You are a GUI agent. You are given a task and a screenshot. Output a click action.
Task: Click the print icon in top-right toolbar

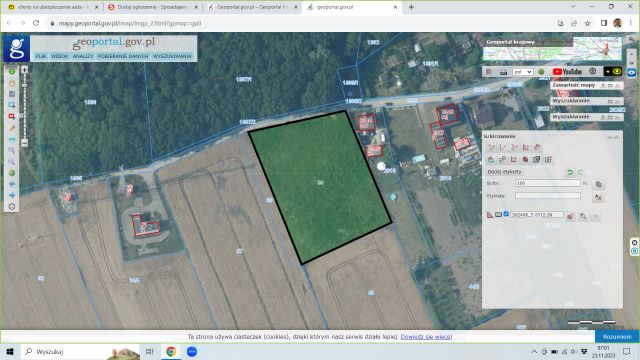click(503, 72)
